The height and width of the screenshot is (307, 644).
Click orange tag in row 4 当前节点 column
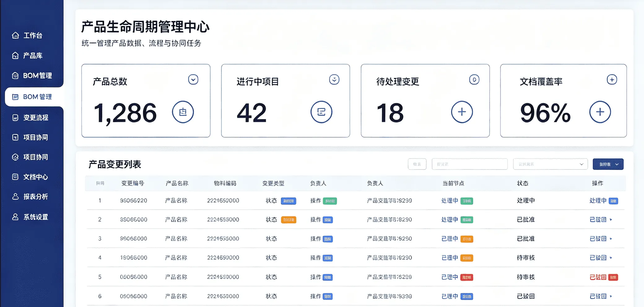(x=467, y=258)
